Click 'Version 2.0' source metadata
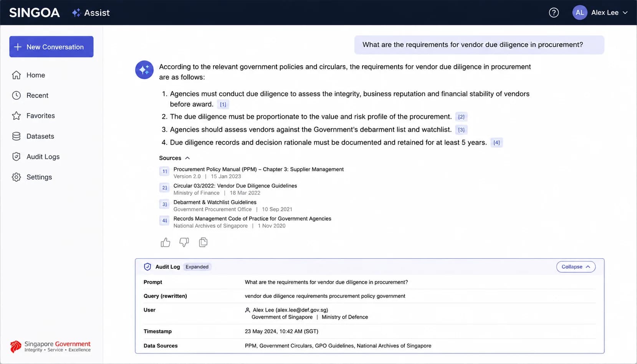The image size is (637, 364). click(x=187, y=177)
